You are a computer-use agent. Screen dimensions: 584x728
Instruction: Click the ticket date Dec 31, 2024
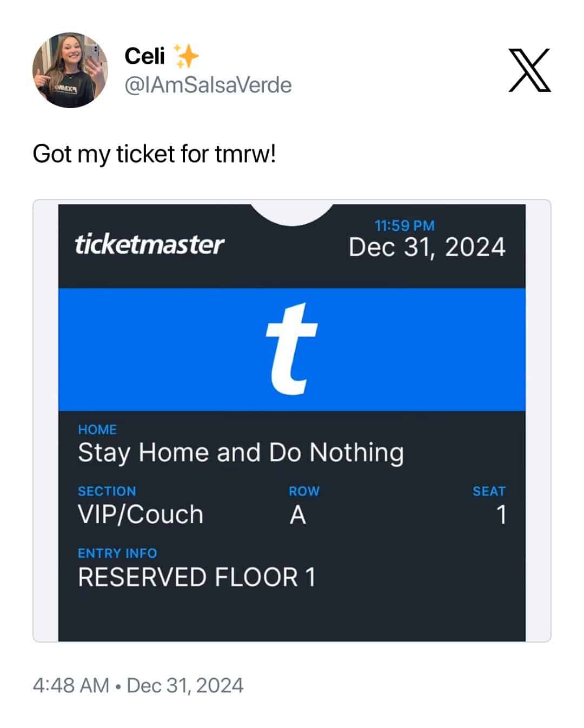tap(427, 248)
